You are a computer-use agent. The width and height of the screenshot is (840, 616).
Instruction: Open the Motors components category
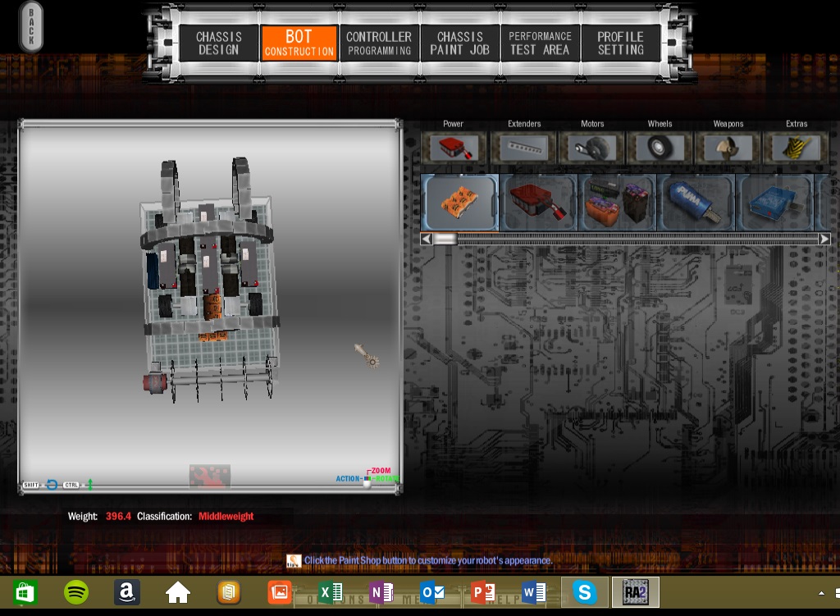(592, 148)
